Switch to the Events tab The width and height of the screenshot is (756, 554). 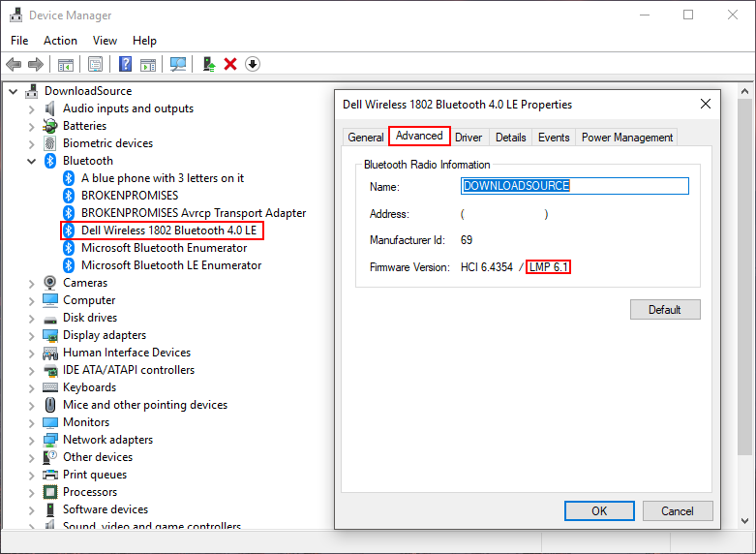[554, 138]
